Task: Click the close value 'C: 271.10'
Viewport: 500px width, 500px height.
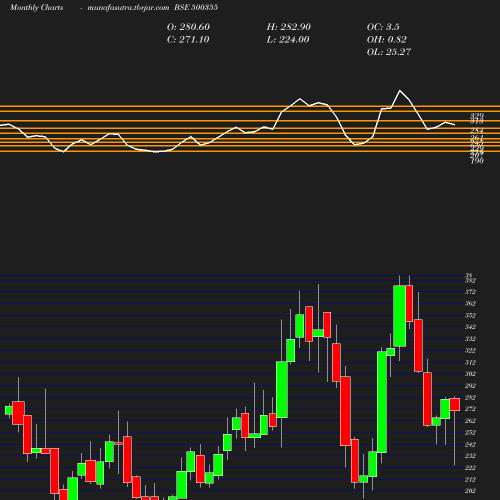Action: [x=188, y=40]
